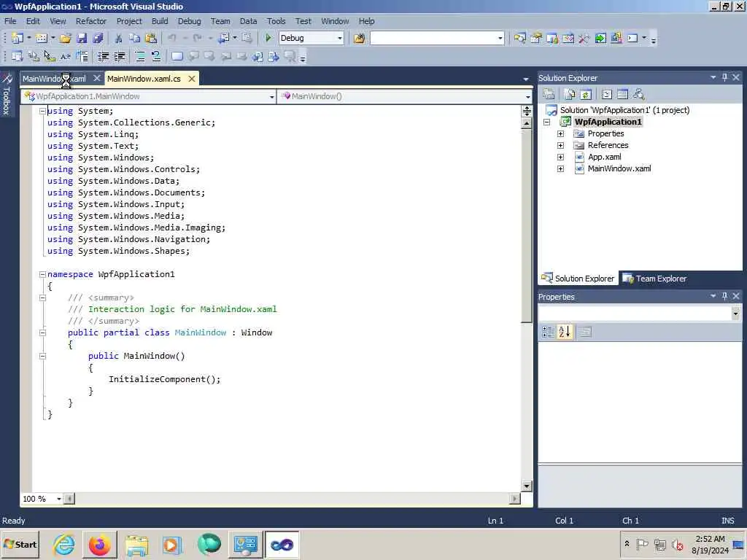Collapse the using directives region
This screenshot has width=747, height=560.
point(42,111)
